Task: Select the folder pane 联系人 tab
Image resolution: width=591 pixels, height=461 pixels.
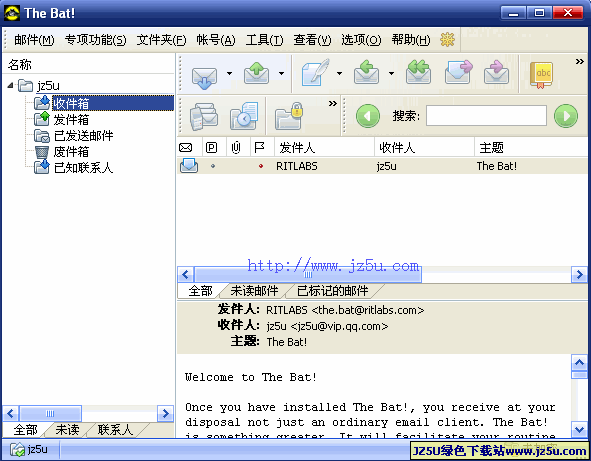Action: click(115, 429)
